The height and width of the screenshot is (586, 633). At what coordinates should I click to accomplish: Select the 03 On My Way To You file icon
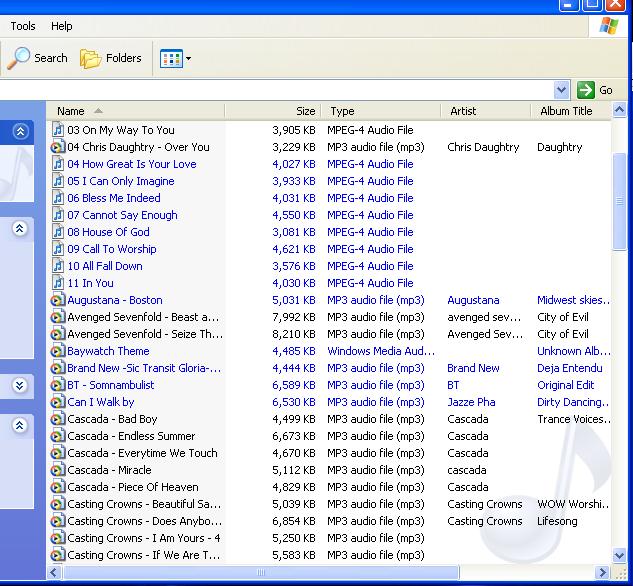58,130
